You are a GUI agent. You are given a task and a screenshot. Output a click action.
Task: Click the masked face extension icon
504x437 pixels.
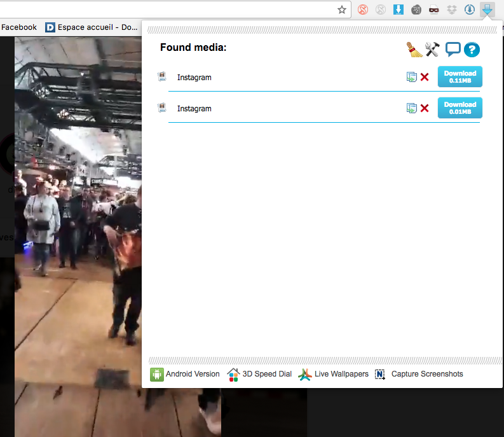click(x=434, y=10)
